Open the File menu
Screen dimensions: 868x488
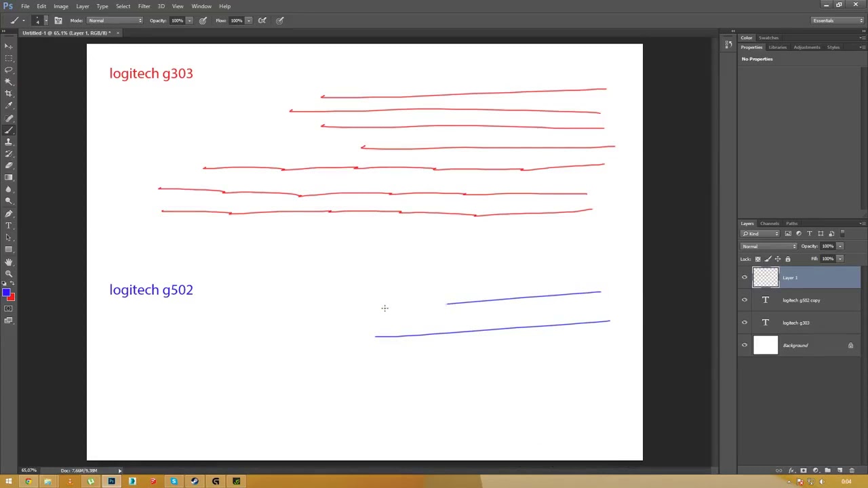(25, 6)
